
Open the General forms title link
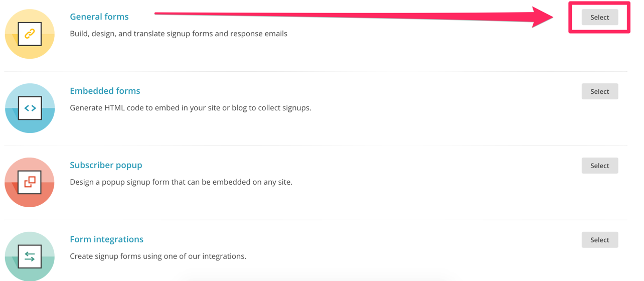[99, 17]
